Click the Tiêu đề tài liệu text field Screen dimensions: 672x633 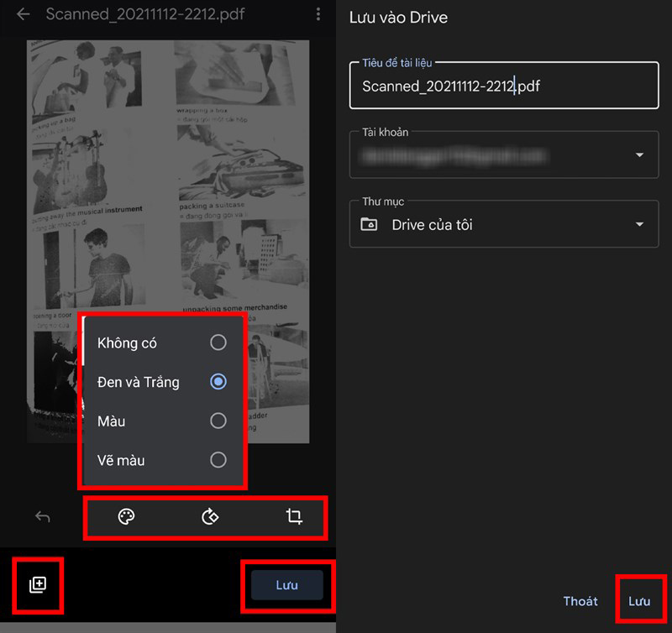(x=504, y=86)
